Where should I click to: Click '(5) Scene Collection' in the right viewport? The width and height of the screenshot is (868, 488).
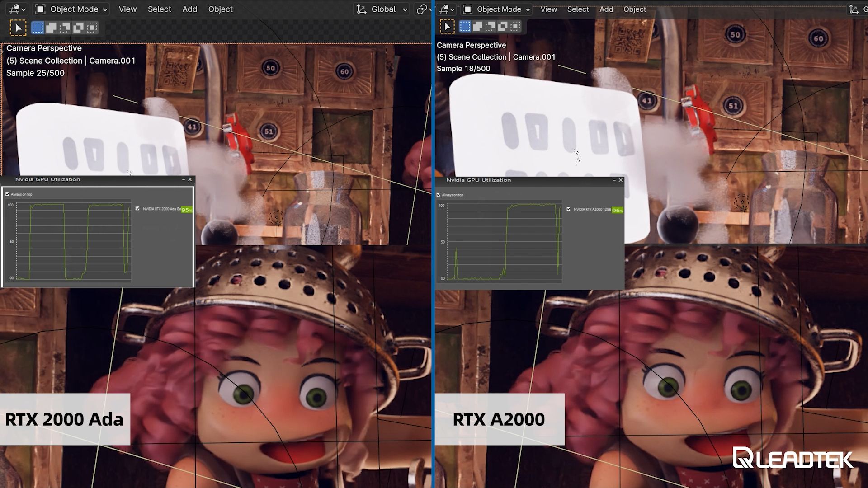coord(472,57)
